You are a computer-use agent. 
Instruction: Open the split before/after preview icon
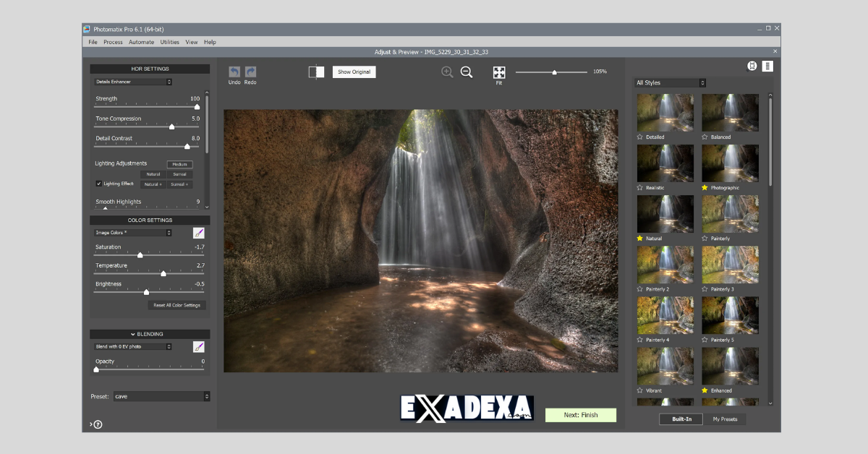coord(315,72)
